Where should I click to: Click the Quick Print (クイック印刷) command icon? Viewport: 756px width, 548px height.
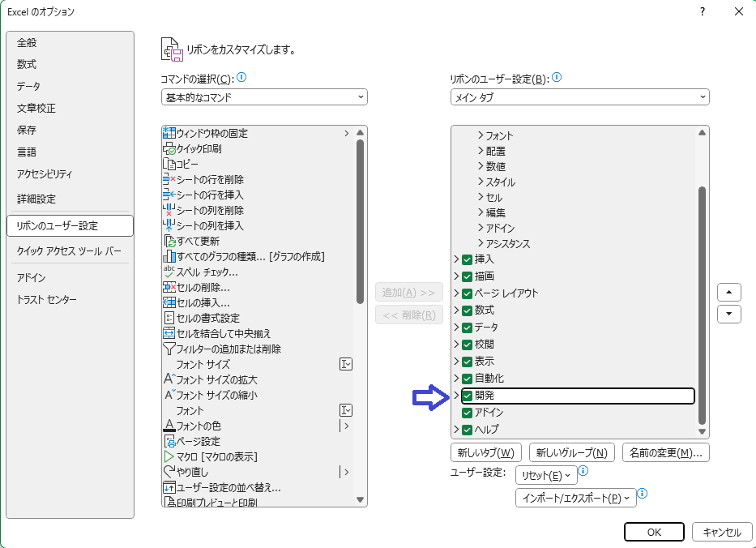(x=169, y=148)
